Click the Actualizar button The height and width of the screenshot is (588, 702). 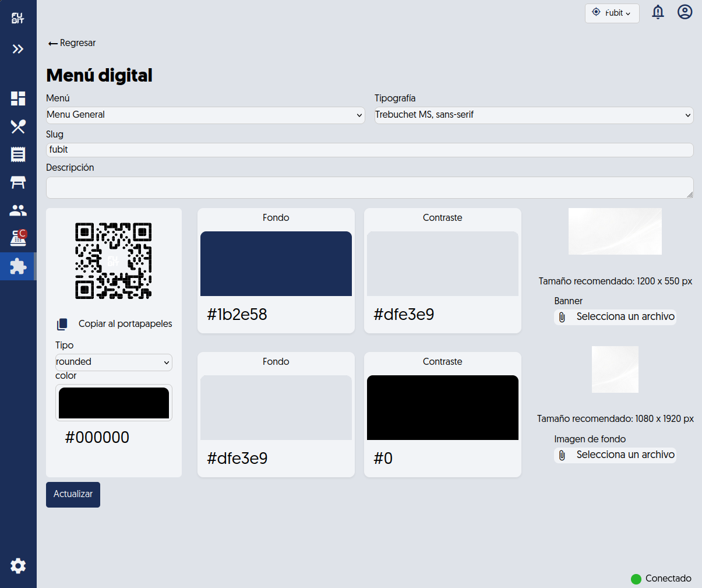coord(73,494)
